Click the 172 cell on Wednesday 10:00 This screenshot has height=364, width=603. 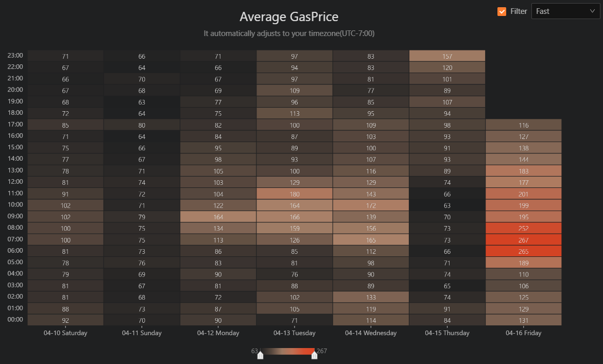click(371, 205)
